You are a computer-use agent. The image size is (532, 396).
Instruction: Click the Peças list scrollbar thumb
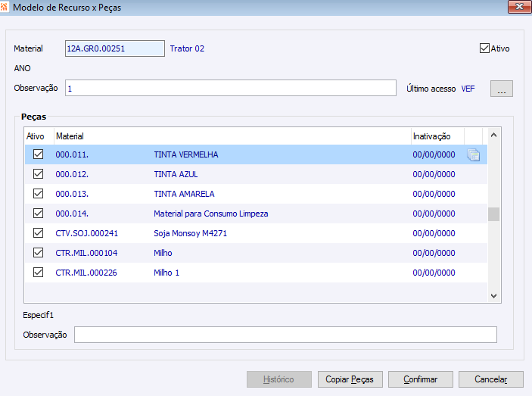493,214
